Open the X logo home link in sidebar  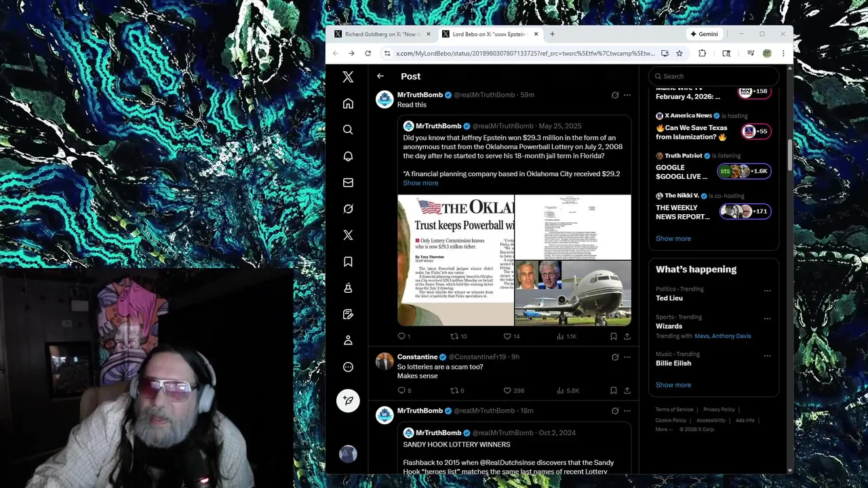(x=348, y=77)
